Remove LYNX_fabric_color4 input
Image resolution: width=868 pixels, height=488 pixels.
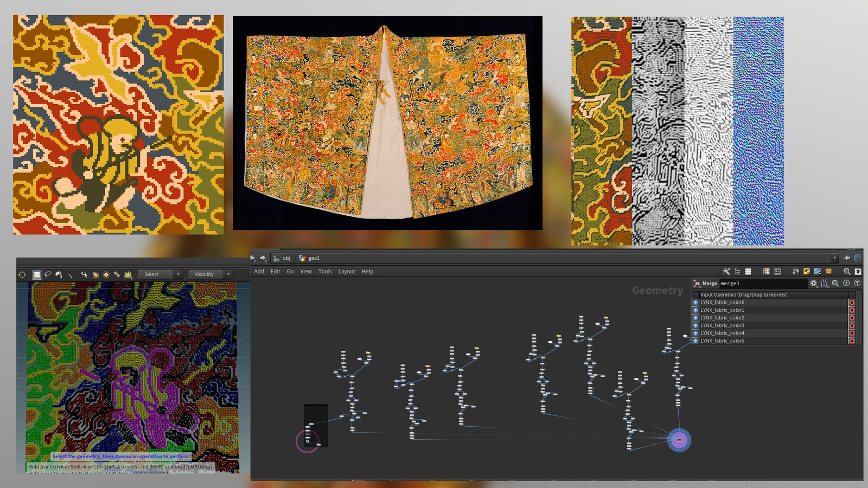click(852, 333)
